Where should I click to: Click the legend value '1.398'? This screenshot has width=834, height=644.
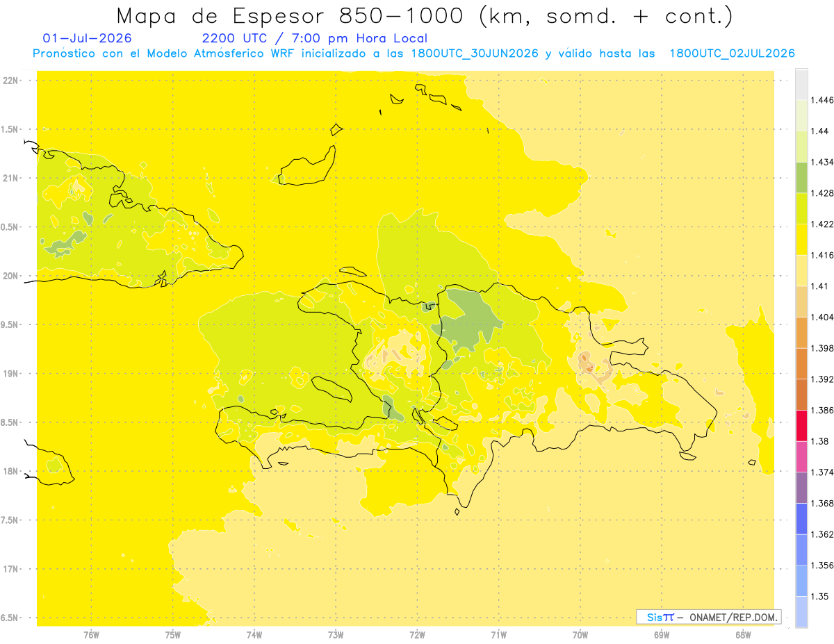[824, 348]
